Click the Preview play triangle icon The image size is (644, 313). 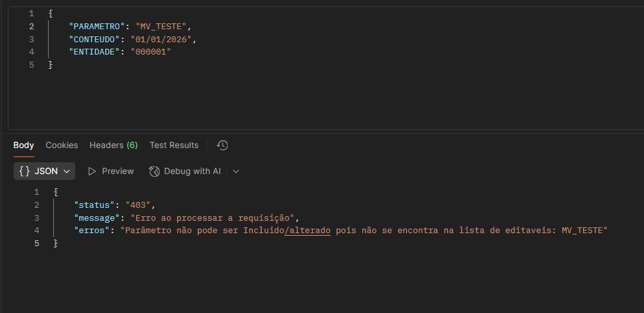pos(92,171)
